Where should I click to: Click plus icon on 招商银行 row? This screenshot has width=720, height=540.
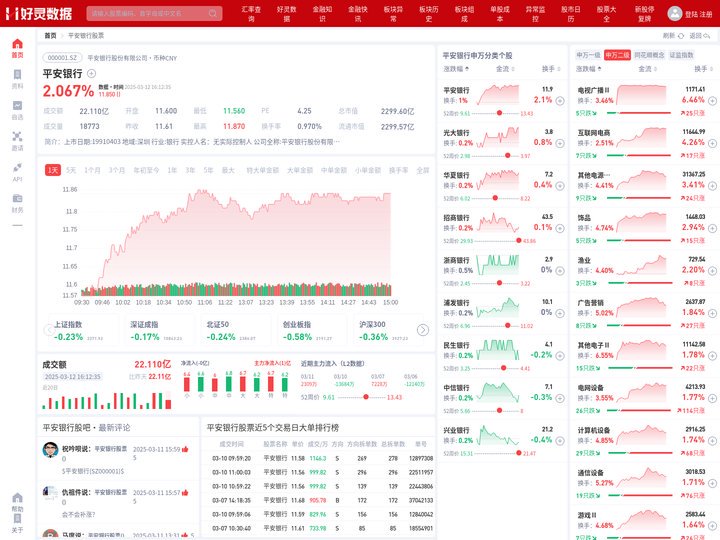[x=560, y=228]
